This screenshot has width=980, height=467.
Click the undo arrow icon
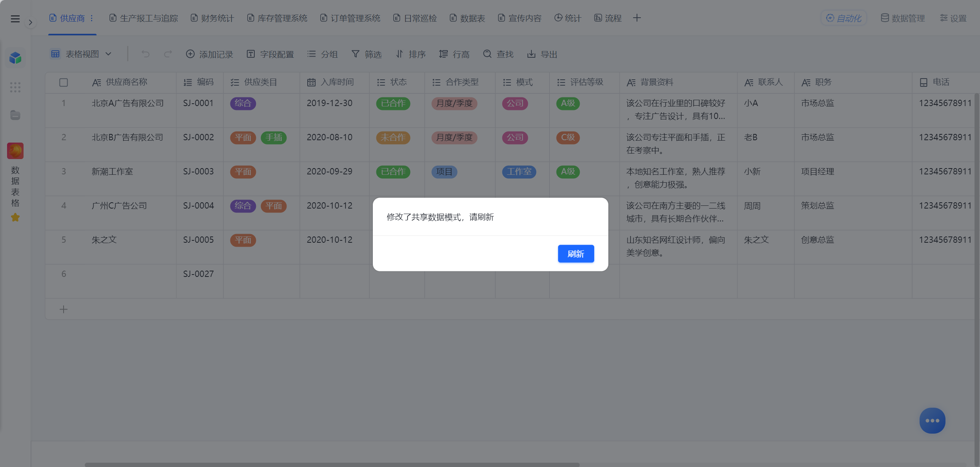146,54
